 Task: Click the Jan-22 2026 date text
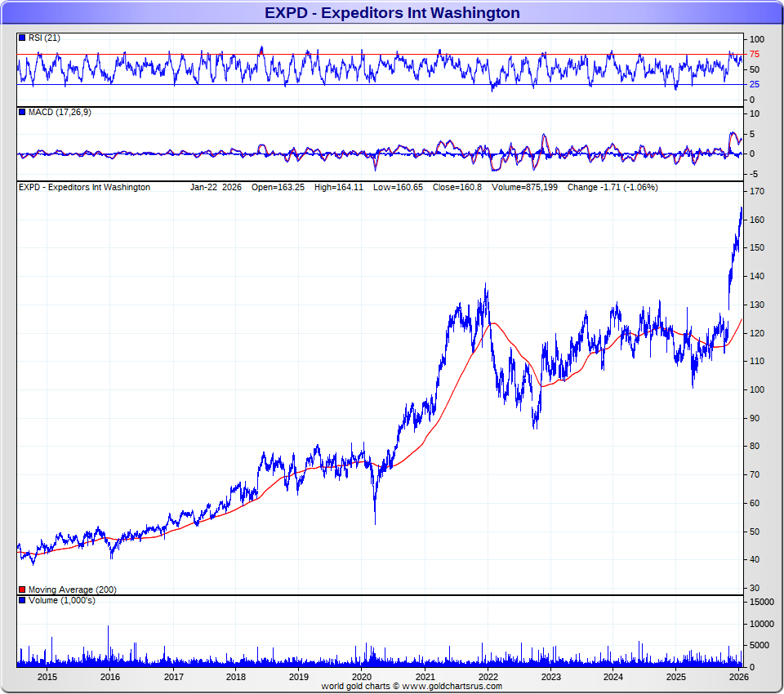pyautogui.click(x=216, y=187)
